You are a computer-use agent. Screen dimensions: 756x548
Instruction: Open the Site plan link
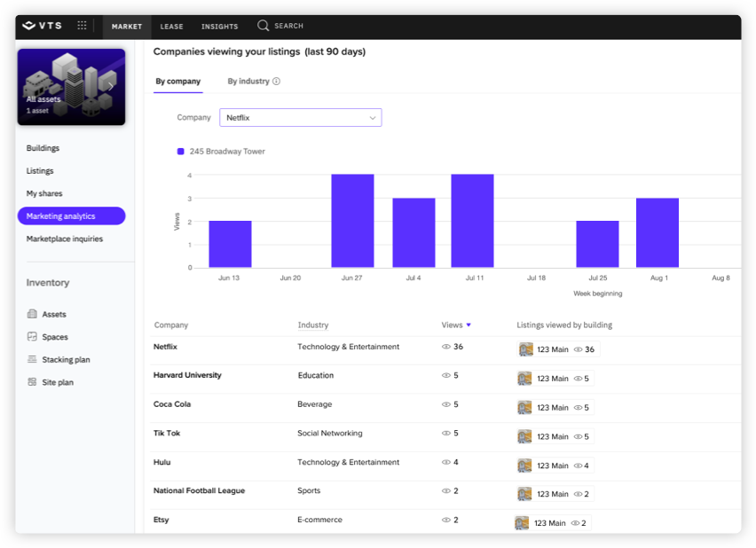pyautogui.click(x=58, y=382)
